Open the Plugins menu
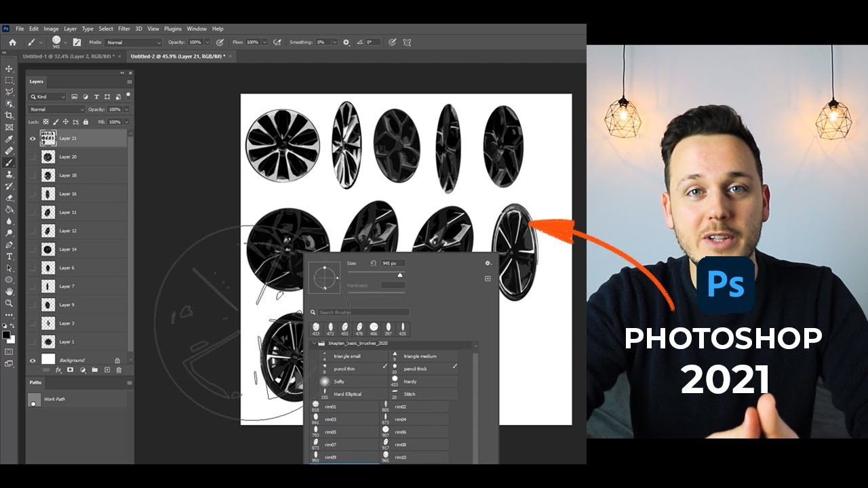The width and height of the screenshot is (868, 488). pyautogui.click(x=173, y=29)
